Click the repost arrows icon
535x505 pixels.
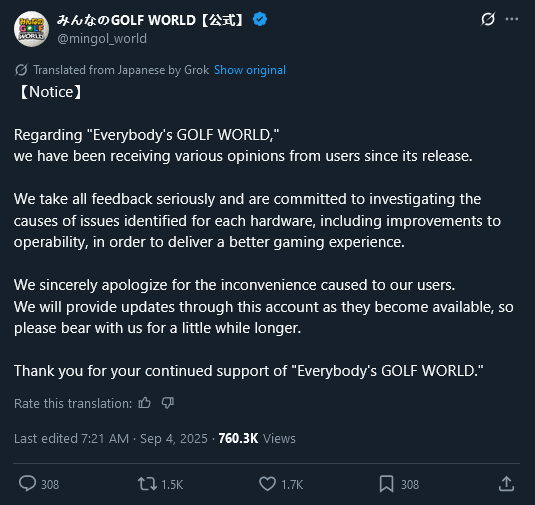[147, 484]
